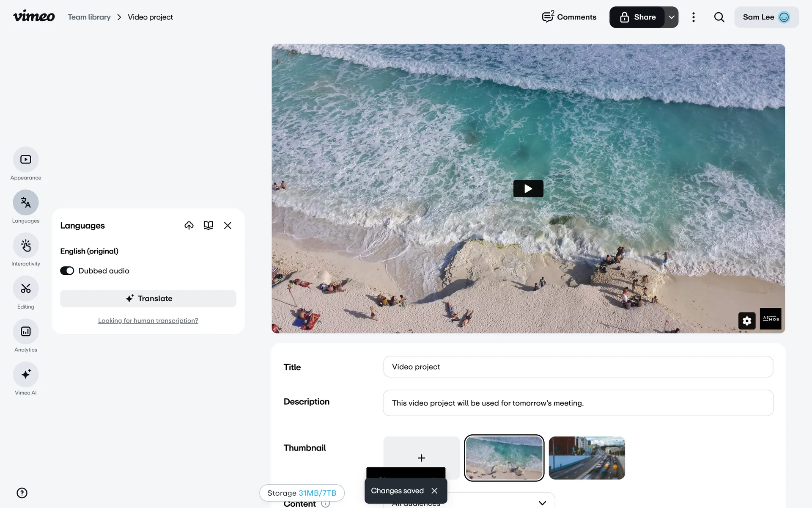Dismiss the Changes saved notification
Screen dimensions: 812x508
(x=434, y=491)
